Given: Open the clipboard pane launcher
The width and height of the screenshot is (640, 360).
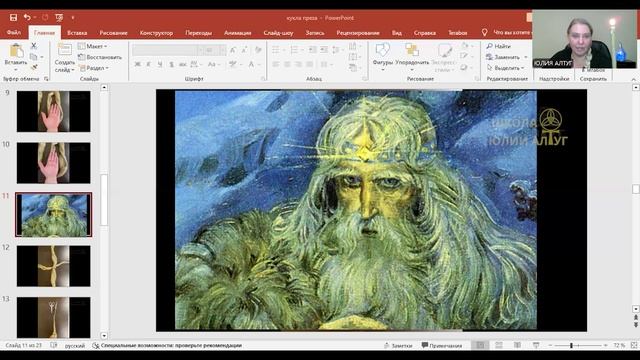Looking at the screenshot, I should 46,79.
